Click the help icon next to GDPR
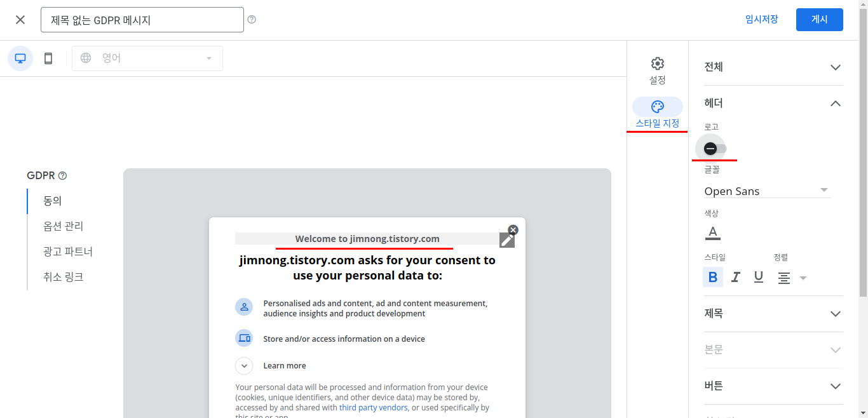The height and width of the screenshot is (418, 868). tap(62, 175)
